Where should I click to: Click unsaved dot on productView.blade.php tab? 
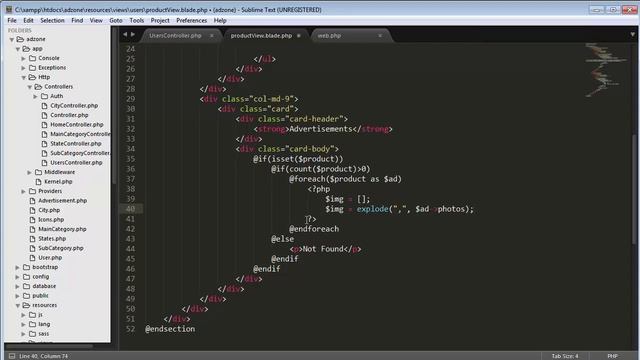coord(299,36)
